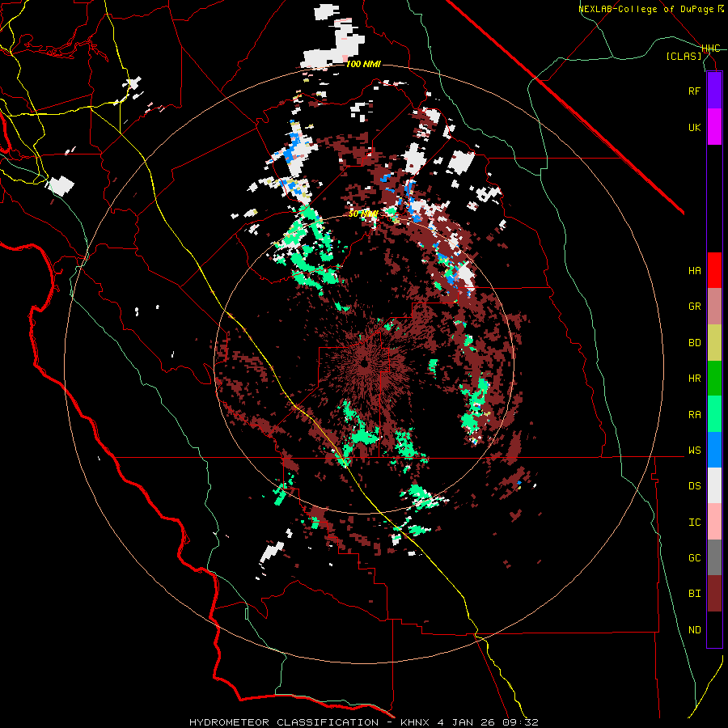
Task: Click the HA legend label
Action: 694,270
